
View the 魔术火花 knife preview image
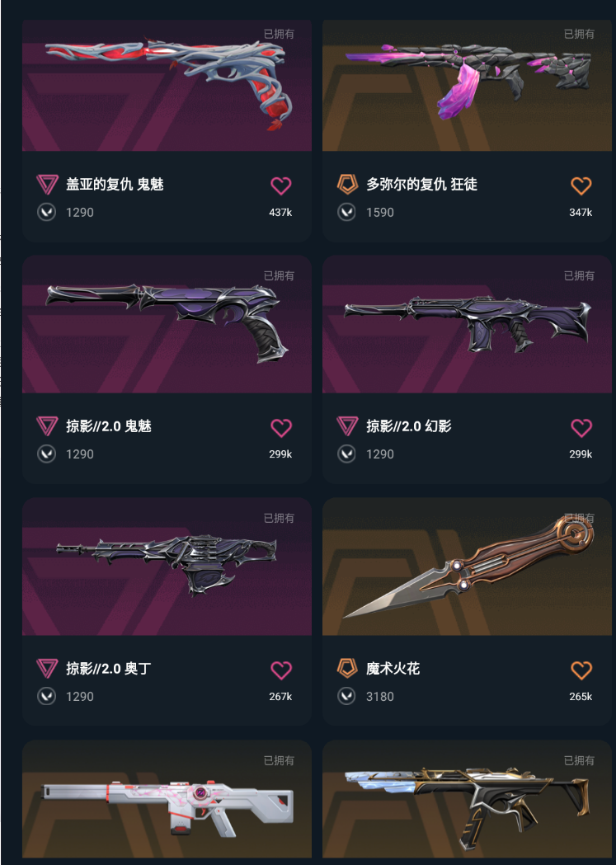(x=467, y=566)
